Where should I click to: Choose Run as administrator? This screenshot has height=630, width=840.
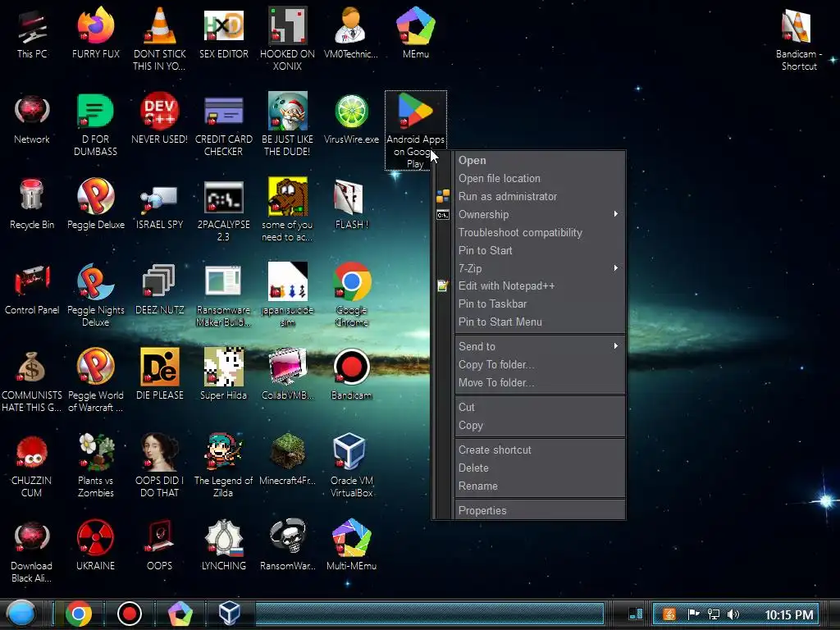[540, 197]
